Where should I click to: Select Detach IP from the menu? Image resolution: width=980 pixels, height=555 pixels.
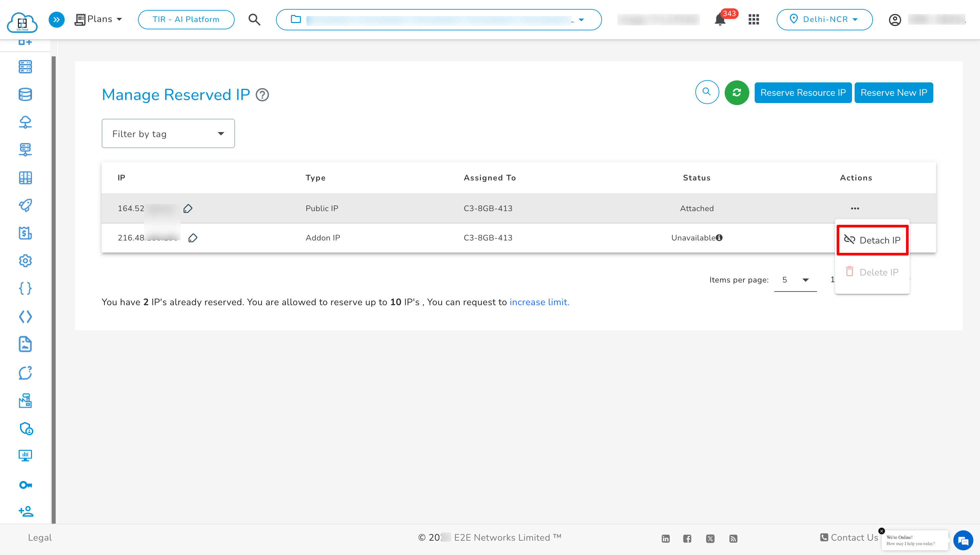(872, 240)
